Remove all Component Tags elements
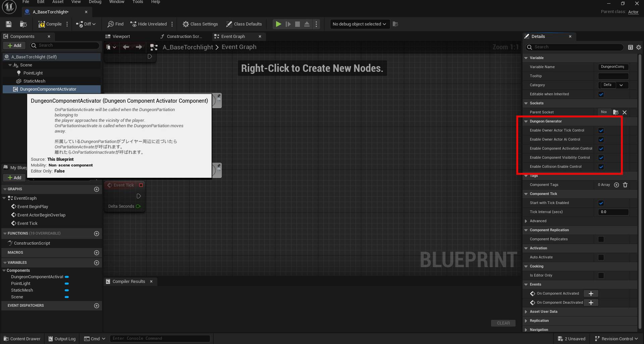Viewport: 644px width, 344px height. [x=625, y=185]
